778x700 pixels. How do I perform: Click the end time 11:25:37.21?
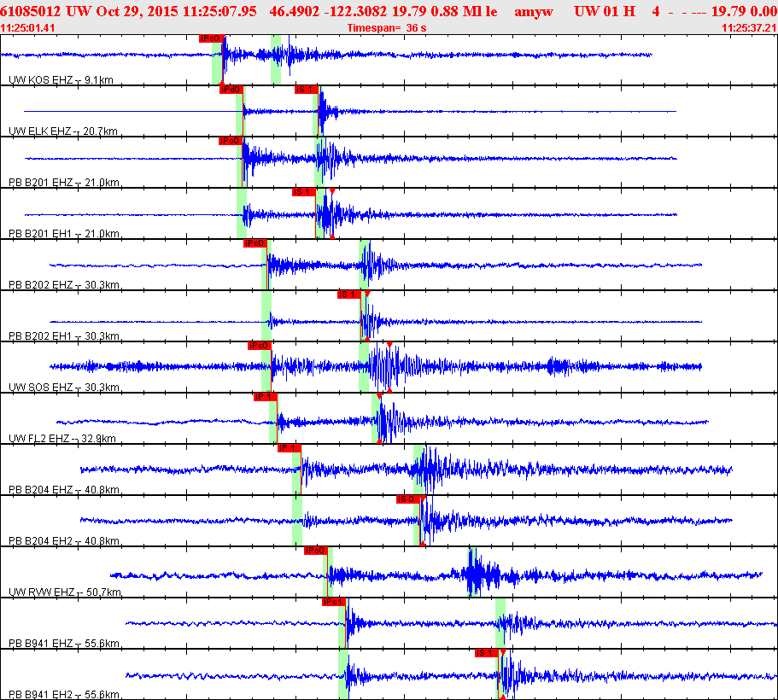[x=748, y=28]
